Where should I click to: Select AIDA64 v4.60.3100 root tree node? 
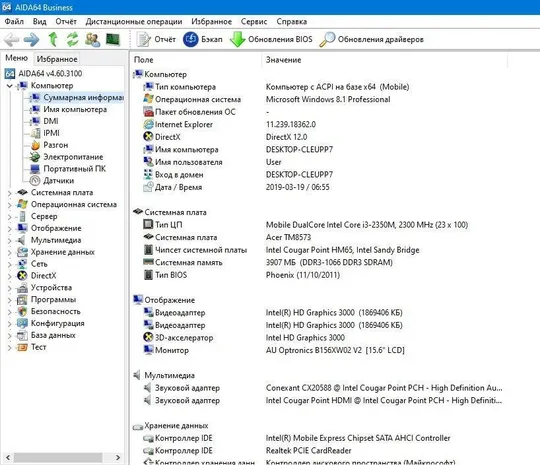coord(43,73)
